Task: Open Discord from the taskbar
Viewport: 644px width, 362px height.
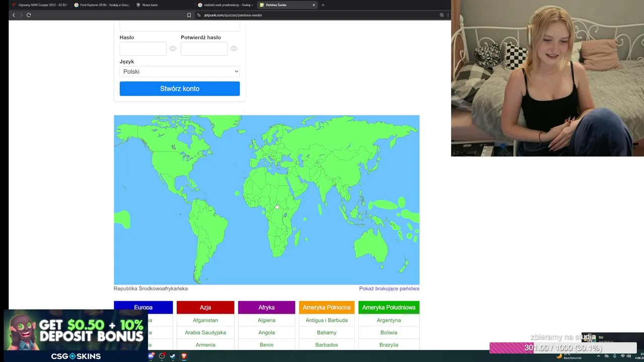Action: (x=151, y=356)
